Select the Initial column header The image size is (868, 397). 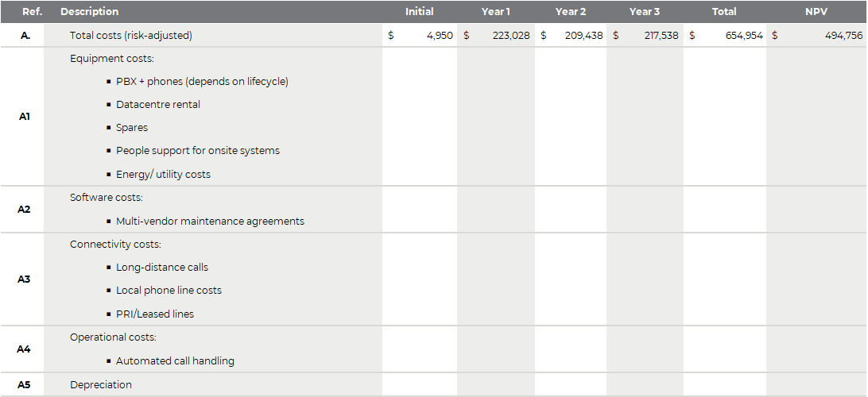click(419, 12)
